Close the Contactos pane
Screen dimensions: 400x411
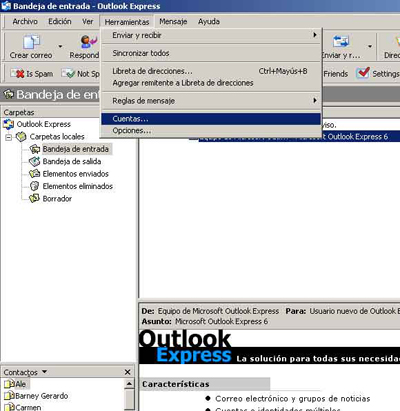tap(127, 372)
